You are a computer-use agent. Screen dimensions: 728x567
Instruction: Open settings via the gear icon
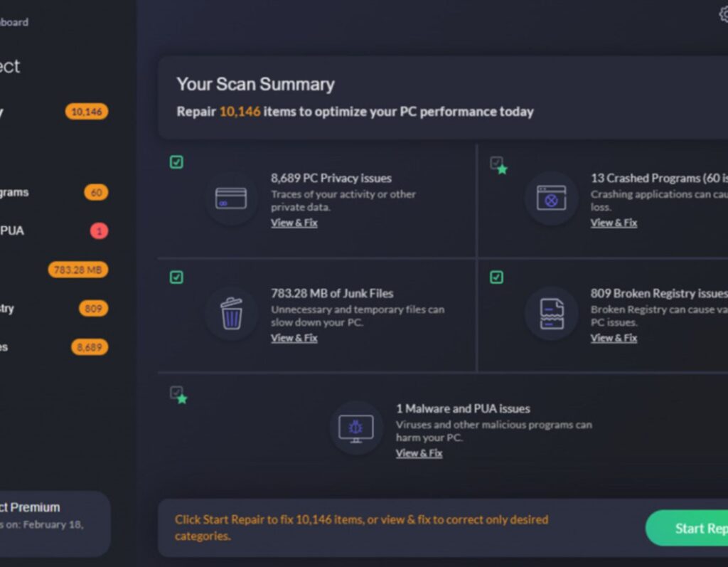click(723, 14)
